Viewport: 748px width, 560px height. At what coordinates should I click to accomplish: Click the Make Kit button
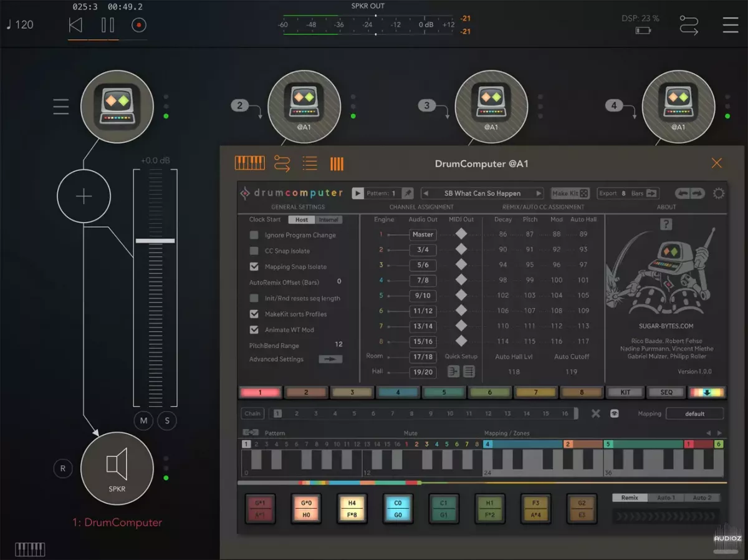click(x=570, y=193)
